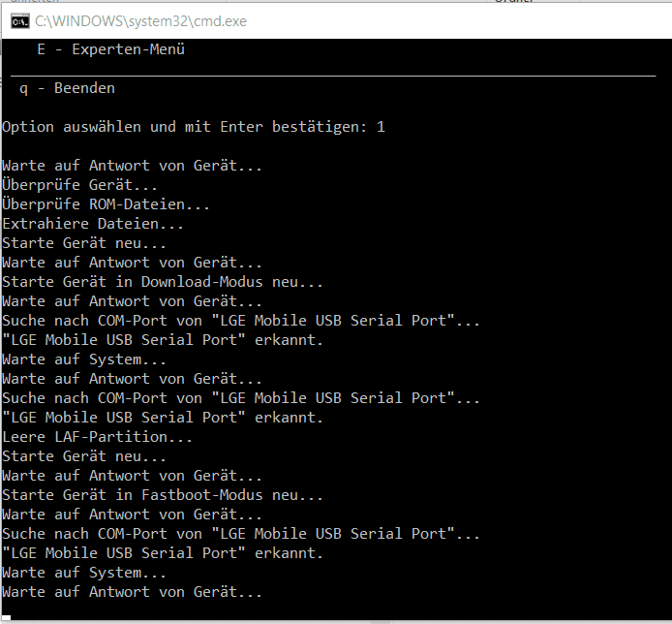The height and width of the screenshot is (624, 672).
Task: Click the entered option number 1
Action: [381, 127]
